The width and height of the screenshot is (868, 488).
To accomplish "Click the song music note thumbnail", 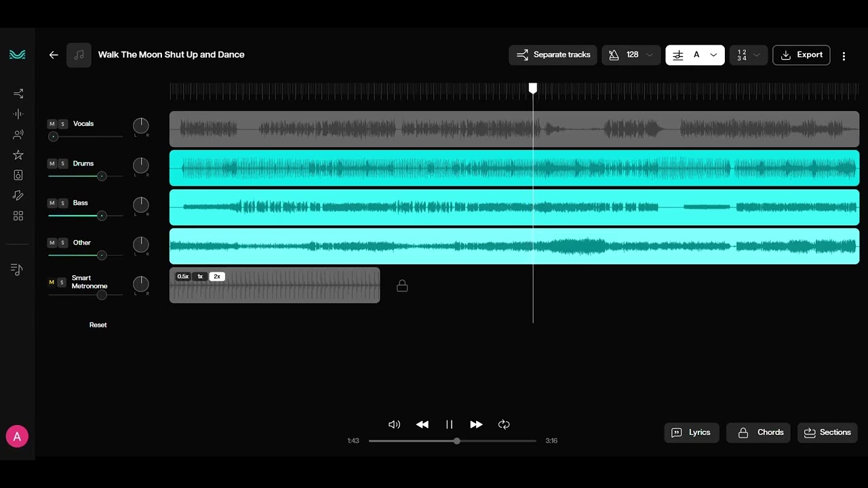I will [x=79, y=55].
